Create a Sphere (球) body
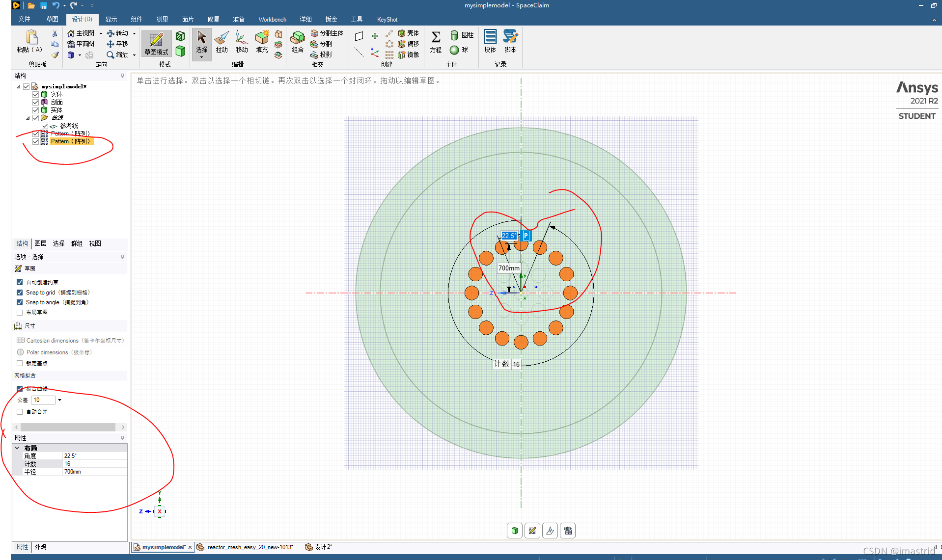The image size is (942, 560). [459, 50]
